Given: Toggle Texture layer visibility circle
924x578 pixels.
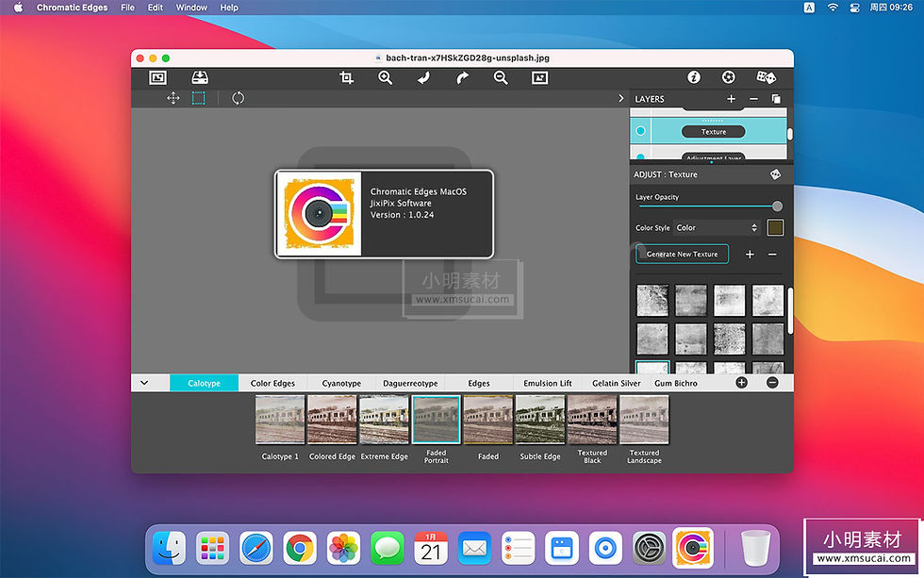Looking at the screenshot, I should pos(640,131).
